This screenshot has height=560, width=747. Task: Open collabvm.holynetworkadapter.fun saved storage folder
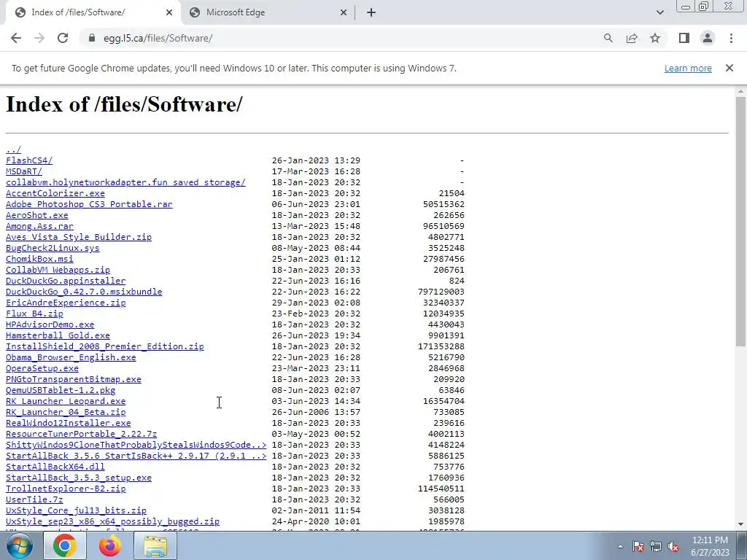(125, 182)
